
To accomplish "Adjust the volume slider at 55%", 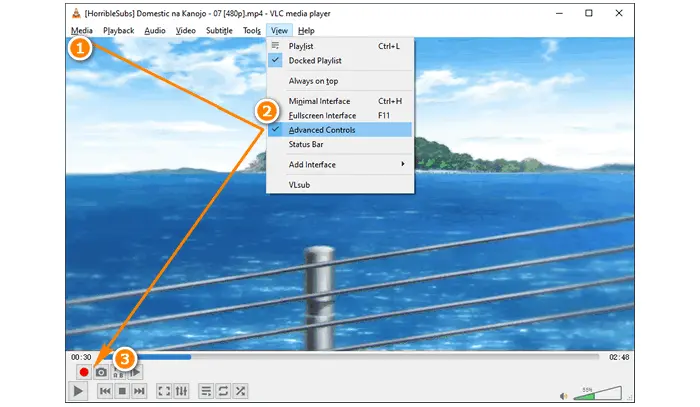I will 597,393.
